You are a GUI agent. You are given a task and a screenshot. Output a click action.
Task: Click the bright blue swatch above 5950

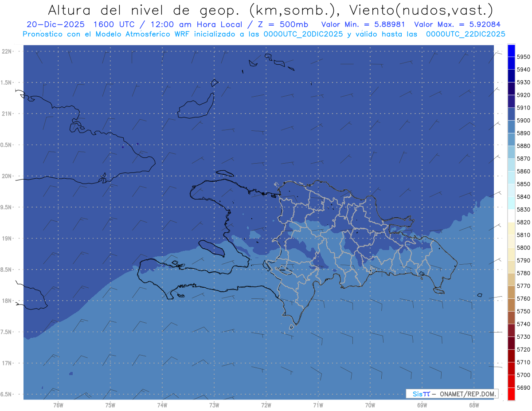[x=511, y=50]
